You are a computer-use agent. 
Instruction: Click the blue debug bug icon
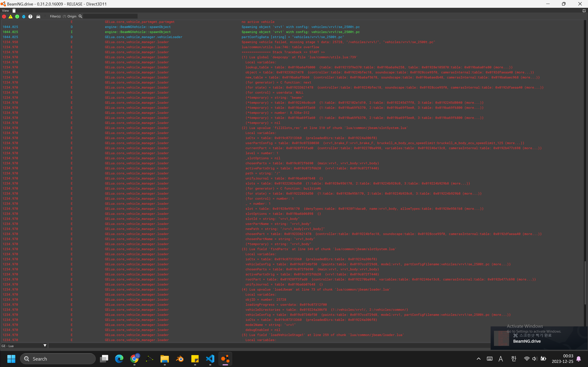24,17
